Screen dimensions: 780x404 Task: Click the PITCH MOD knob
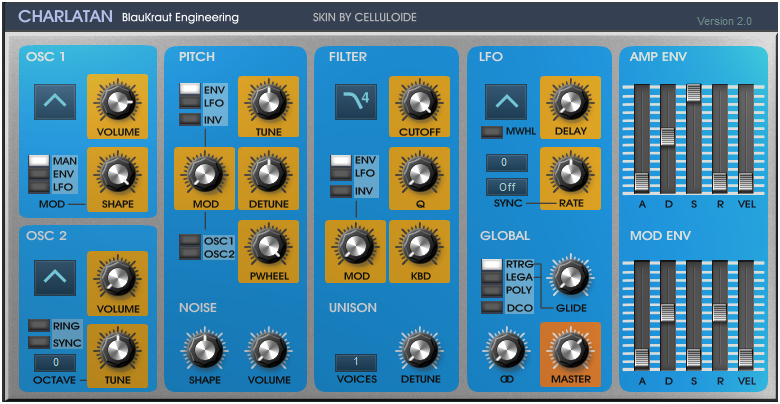coord(204,175)
